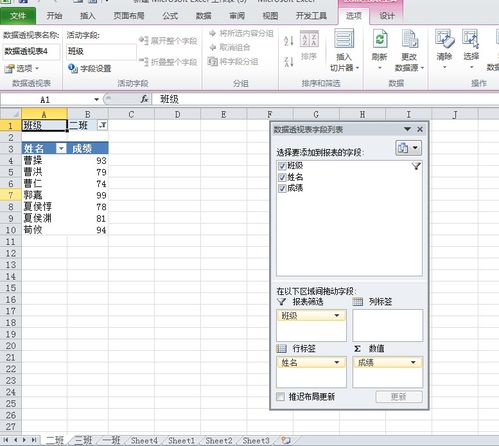This screenshot has height=446, width=499.
Task: Click the insert function fx icon
Action: pos(144,99)
